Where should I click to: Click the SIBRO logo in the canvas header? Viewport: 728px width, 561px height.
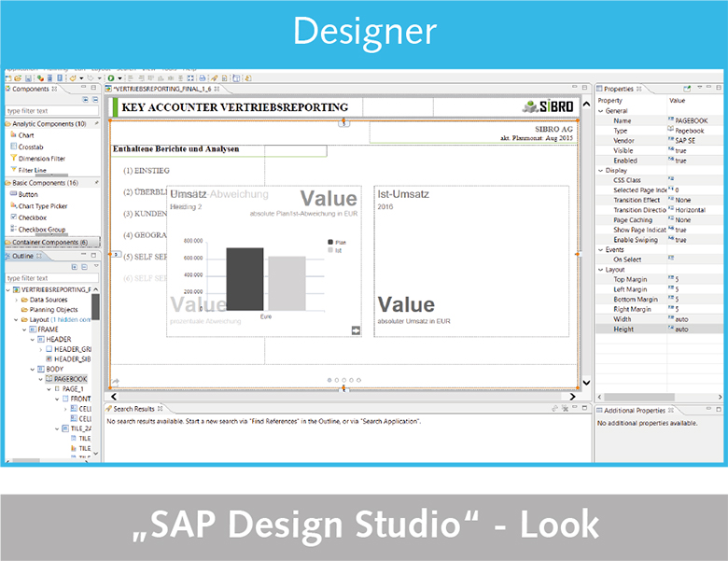tap(548, 106)
